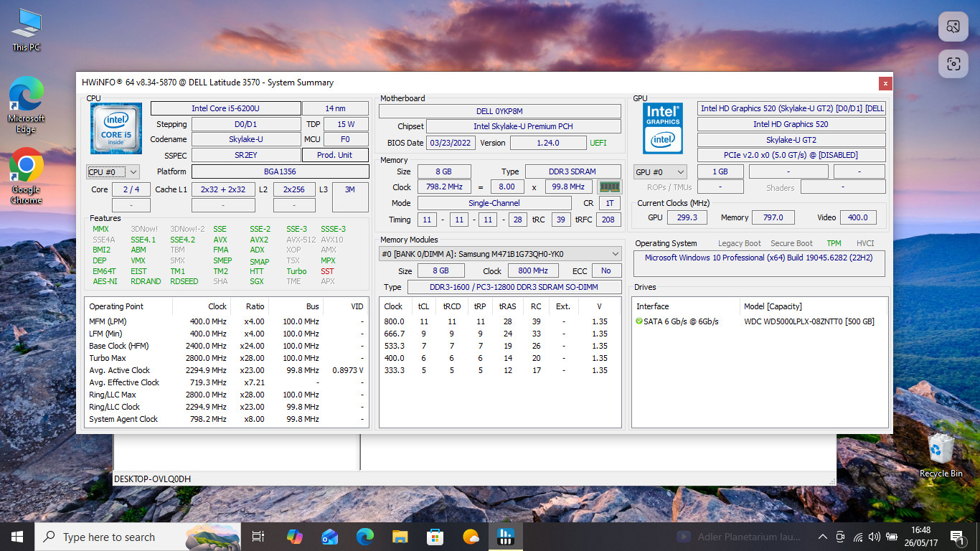The height and width of the screenshot is (551, 980).
Task: Click the Intel Core i5 CPU logo
Action: point(116,128)
